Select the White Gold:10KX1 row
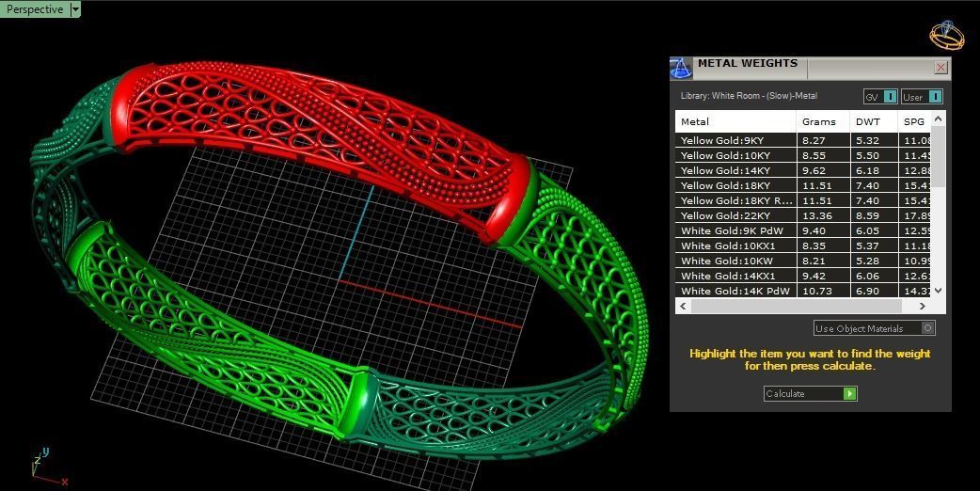 (803, 245)
